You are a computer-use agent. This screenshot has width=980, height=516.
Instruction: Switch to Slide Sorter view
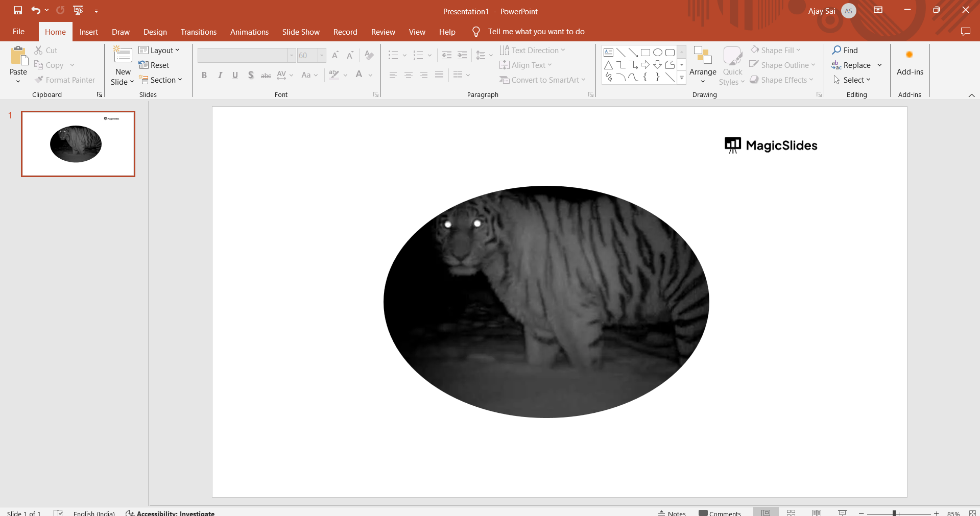[791, 512]
